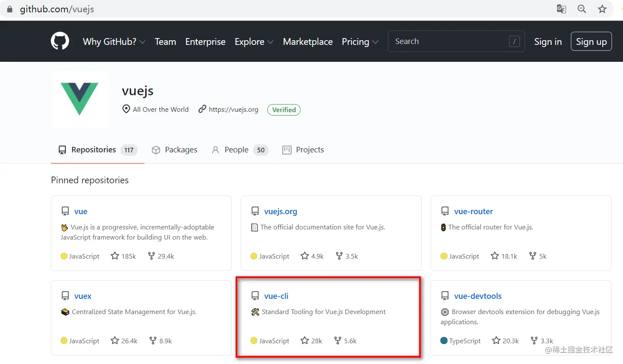This screenshot has height=364, width=623.
Task: Click "The official router for Vue.js." description
Action: pyautogui.click(x=491, y=227)
